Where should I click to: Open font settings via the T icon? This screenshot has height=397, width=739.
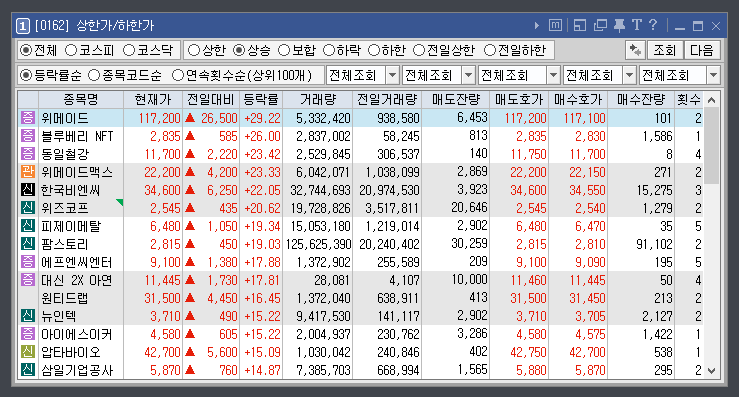[637, 25]
